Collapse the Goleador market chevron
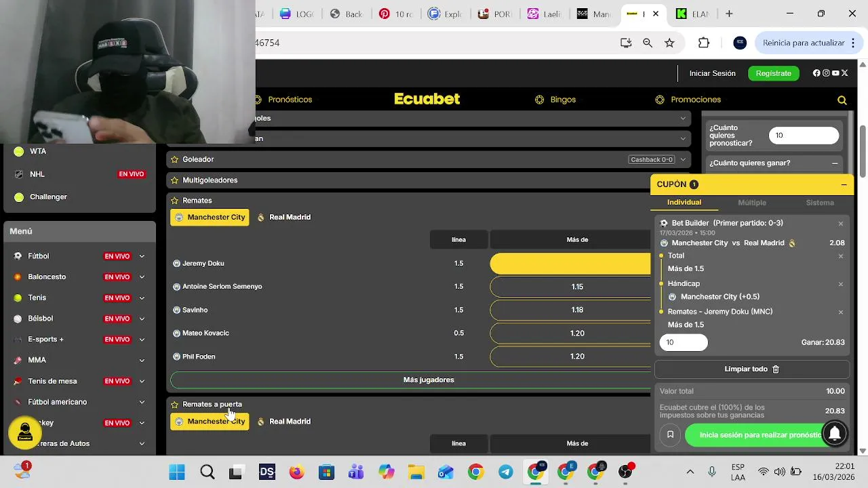 pyautogui.click(x=683, y=159)
